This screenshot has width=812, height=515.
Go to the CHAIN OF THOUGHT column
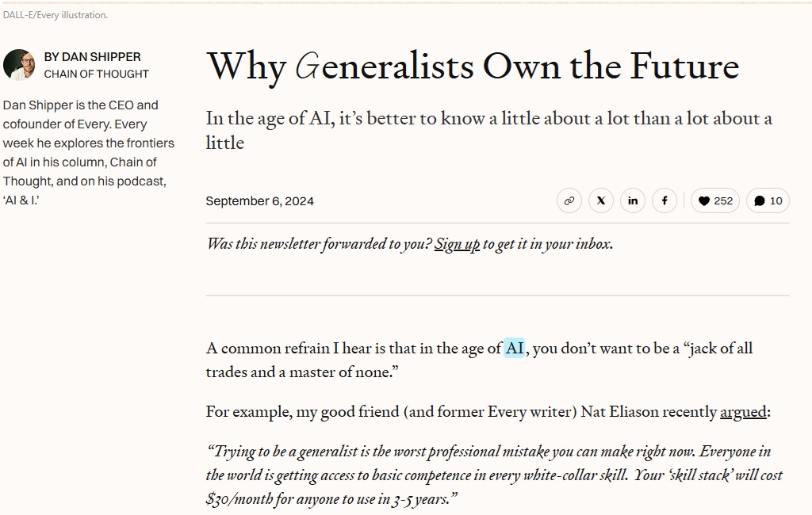click(x=96, y=74)
